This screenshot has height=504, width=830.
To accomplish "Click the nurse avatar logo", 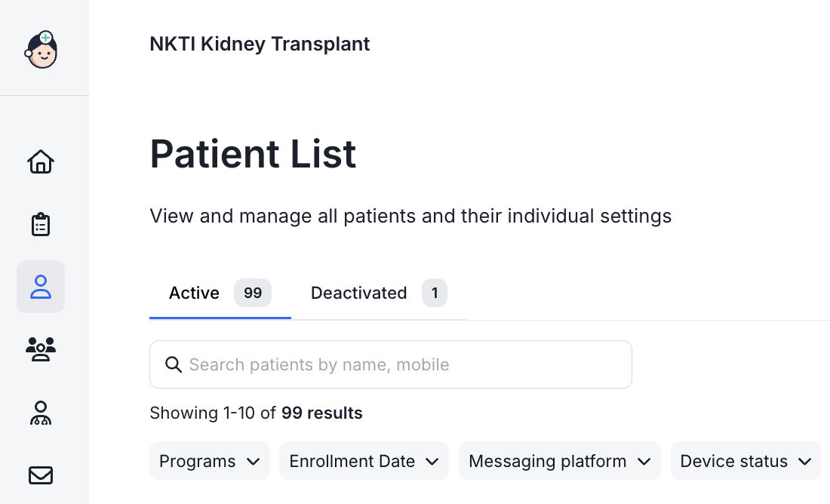I will 41,50.
